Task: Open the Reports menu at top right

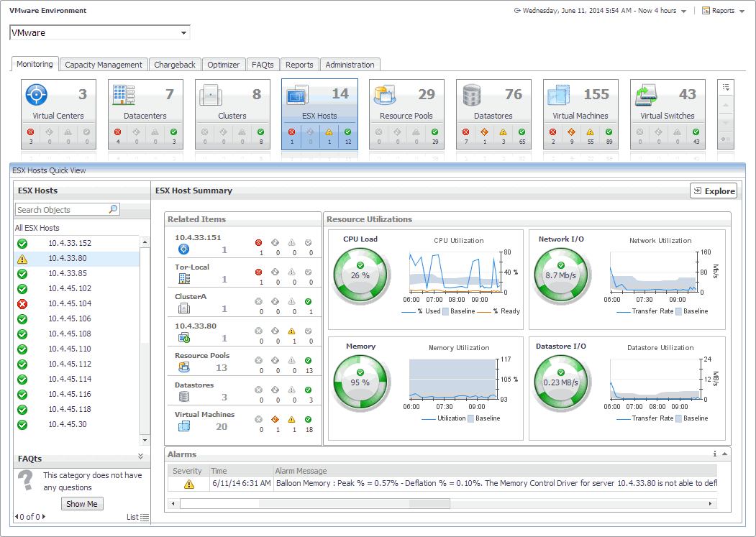Action: coord(723,11)
